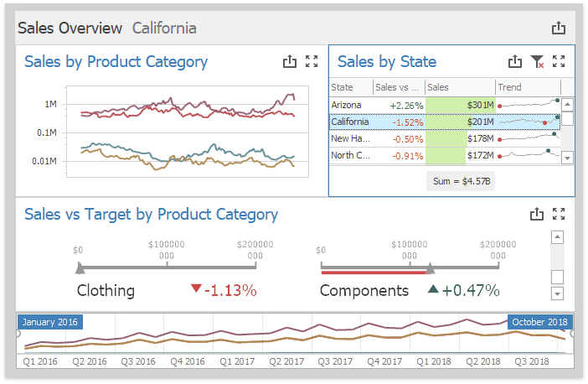
Task: Maximize the Sales vs Target panel
Action: pos(560,215)
